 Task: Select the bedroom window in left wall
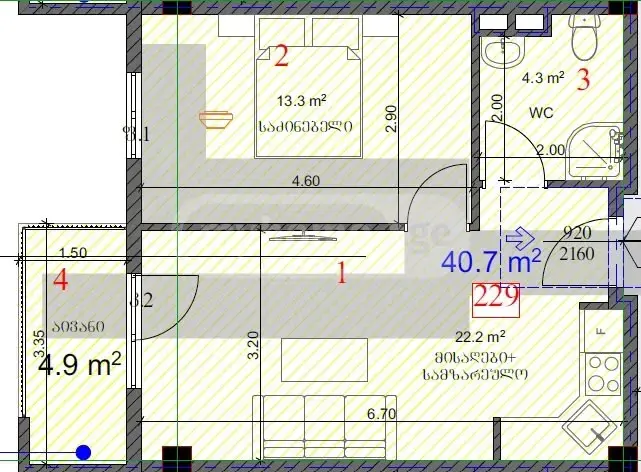[133, 116]
